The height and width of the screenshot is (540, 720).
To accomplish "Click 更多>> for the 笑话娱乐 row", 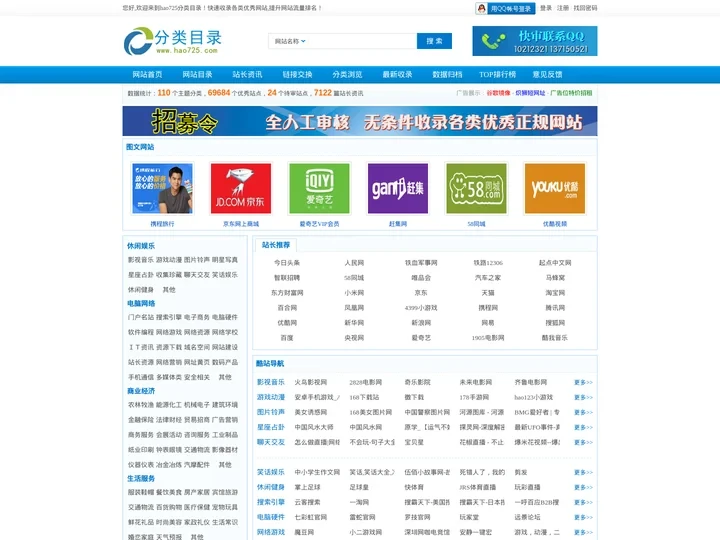I will point(583,472).
